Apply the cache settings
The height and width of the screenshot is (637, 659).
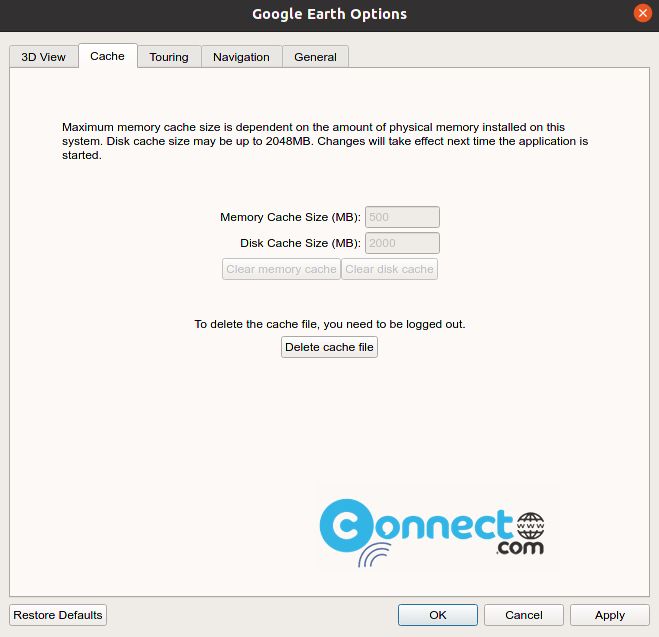[x=610, y=615]
